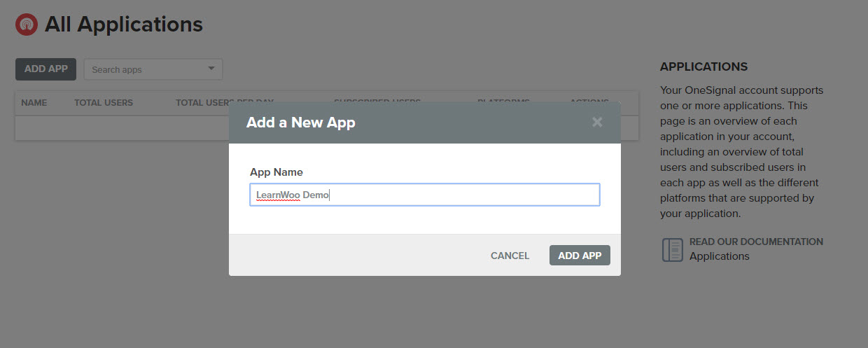The width and height of the screenshot is (868, 348).
Task: Click the All Applications page heading
Action: point(123,25)
